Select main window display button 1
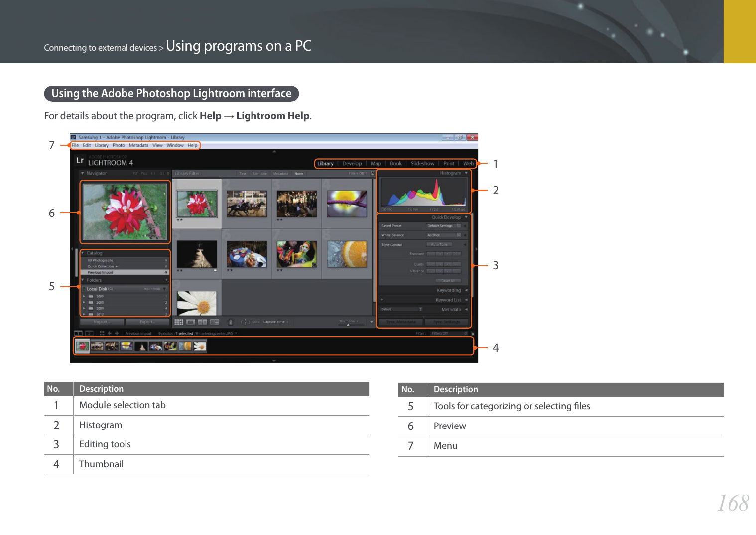This screenshot has width=756, height=535. pyautogui.click(x=78, y=334)
